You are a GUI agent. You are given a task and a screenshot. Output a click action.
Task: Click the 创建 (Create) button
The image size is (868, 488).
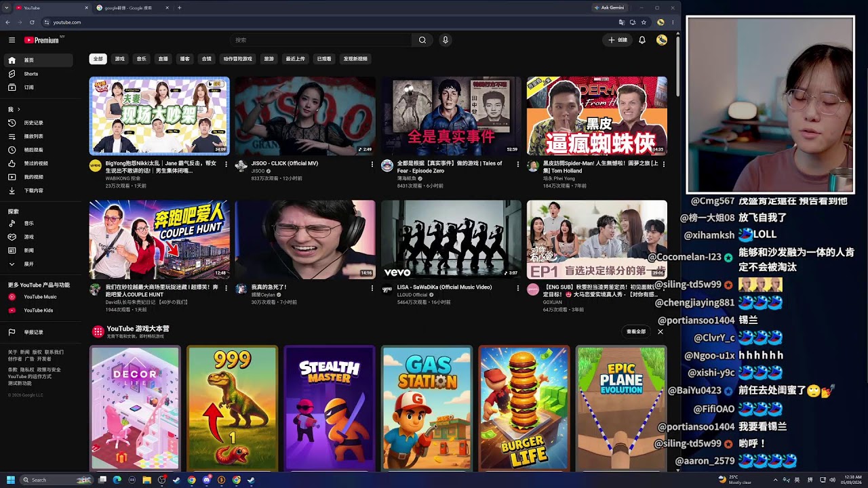pyautogui.click(x=618, y=40)
